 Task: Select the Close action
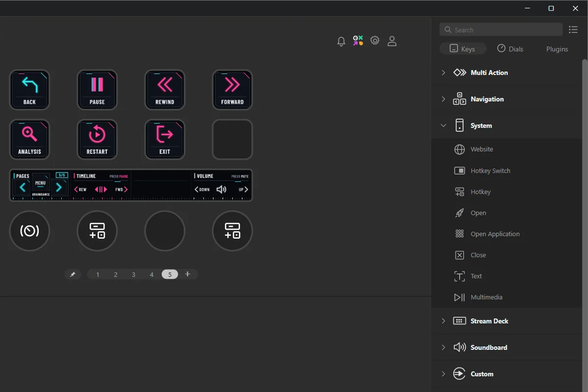tap(506, 255)
